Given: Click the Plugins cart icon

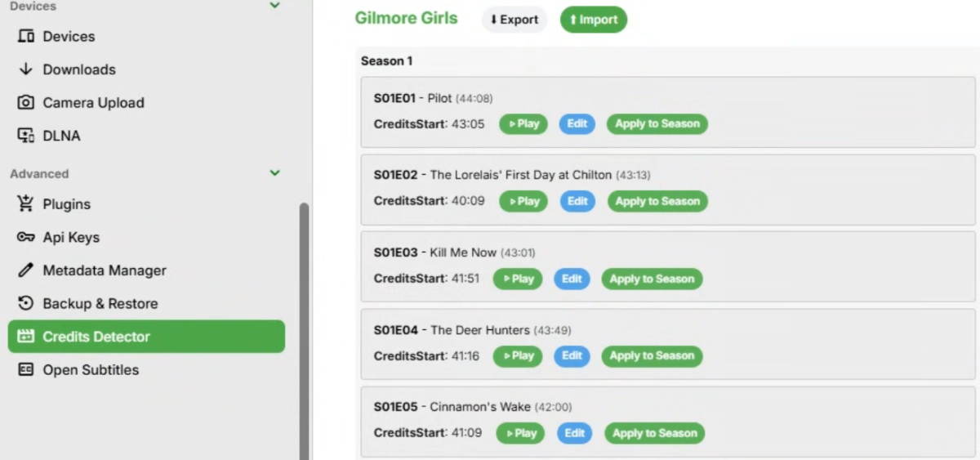Looking at the screenshot, I should [x=26, y=203].
